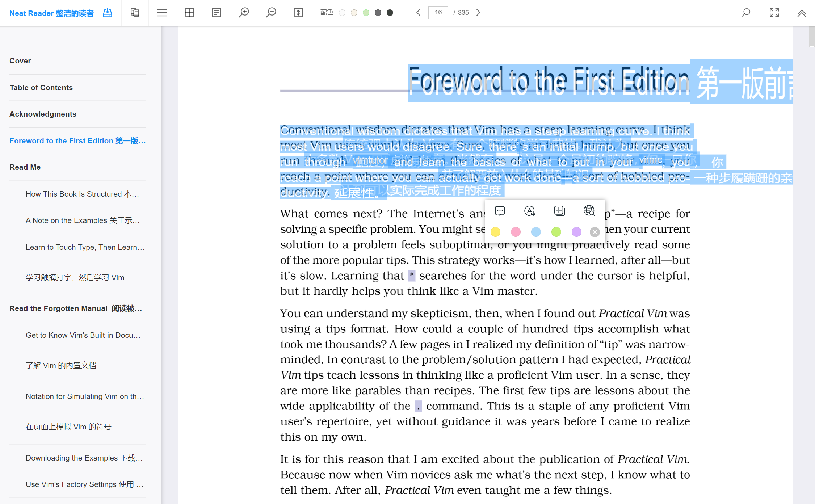This screenshot has width=815, height=504.
Task: Collapse the top toolbar with the arrows icon
Action: point(802,13)
